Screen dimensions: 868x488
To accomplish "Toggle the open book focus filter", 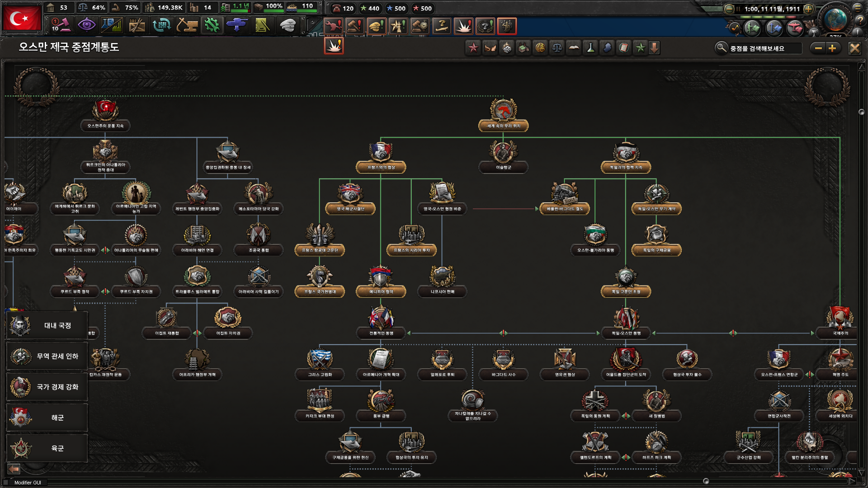I will pos(574,48).
